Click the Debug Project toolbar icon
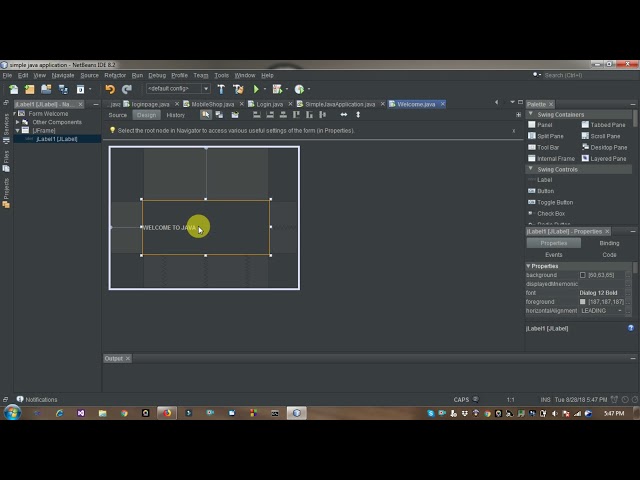Screen dimensions: 640x480 coord(277,89)
